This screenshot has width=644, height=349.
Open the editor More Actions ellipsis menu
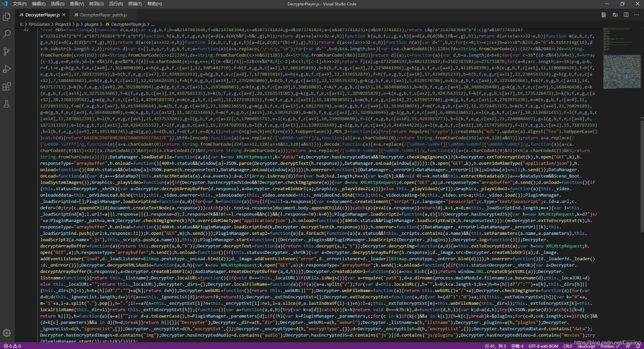click(x=636, y=15)
